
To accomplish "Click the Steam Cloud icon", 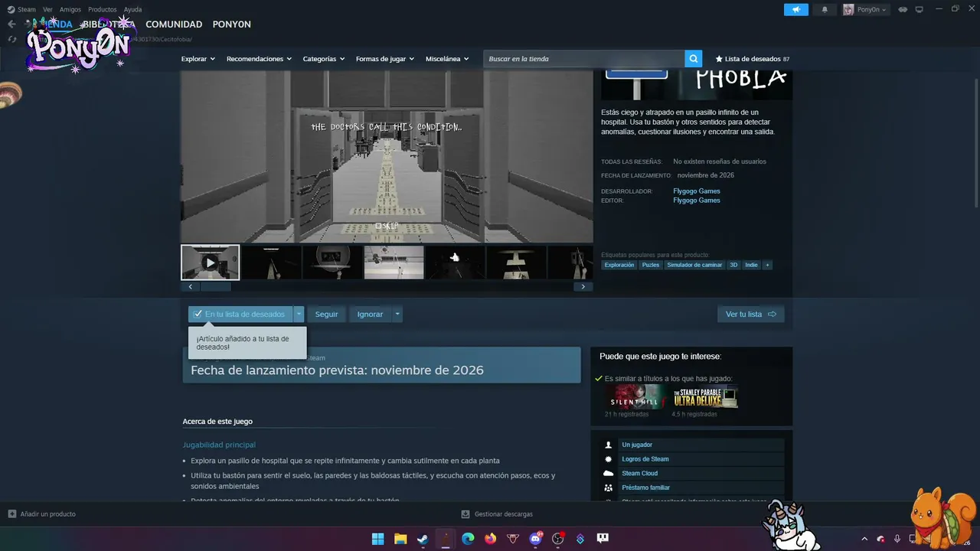I will click(609, 473).
